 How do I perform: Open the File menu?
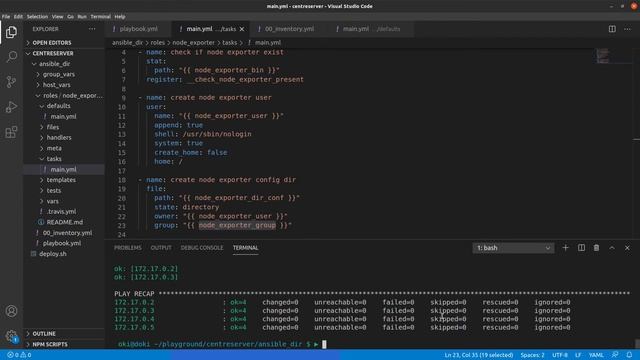[x=6, y=17]
